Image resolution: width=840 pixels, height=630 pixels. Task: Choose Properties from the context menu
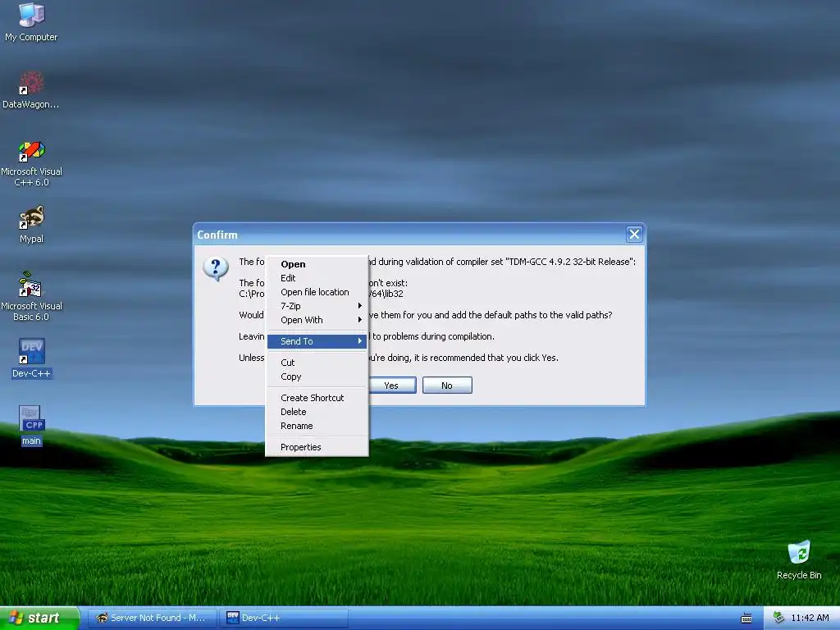(x=317, y=447)
